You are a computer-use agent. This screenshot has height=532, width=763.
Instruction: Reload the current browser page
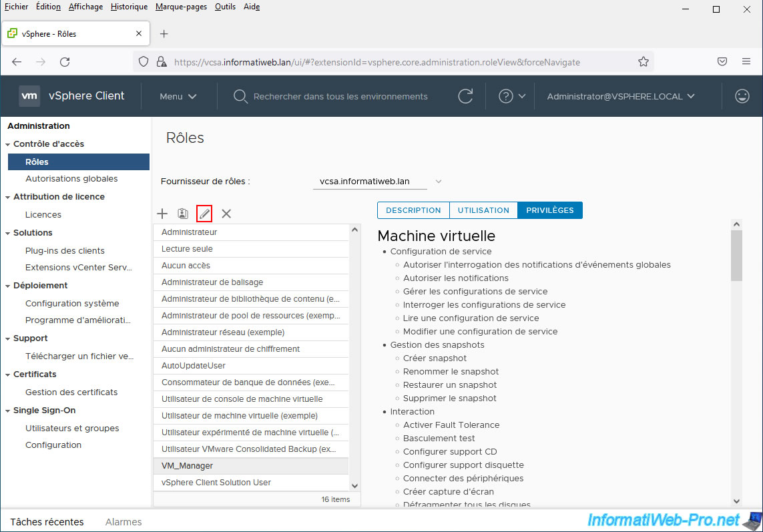pyautogui.click(x=65, y=62)
